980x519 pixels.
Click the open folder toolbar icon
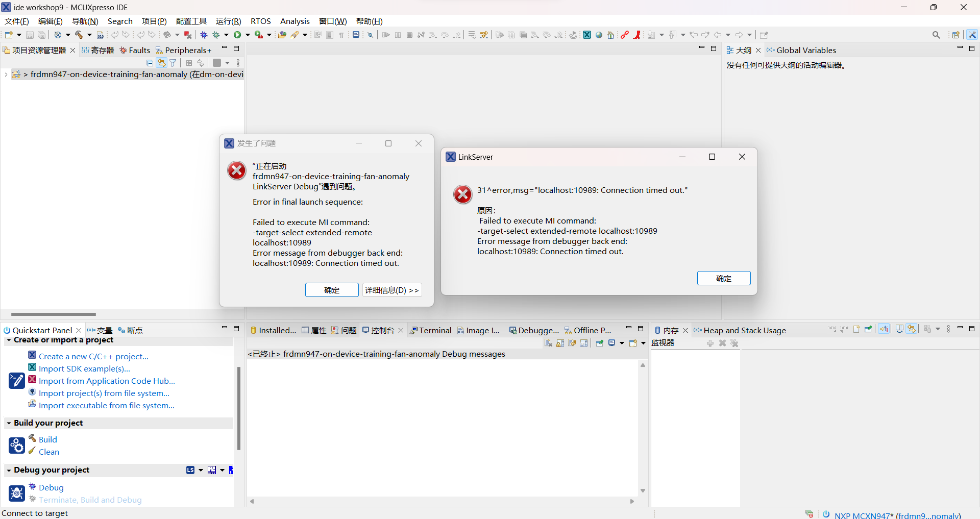tap(282, 35)
